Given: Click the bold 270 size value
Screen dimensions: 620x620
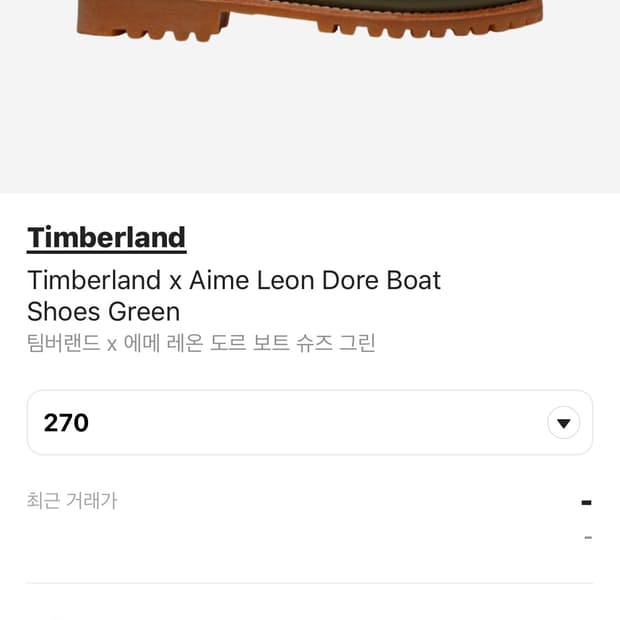Looking at the screenshot, I should pyautogui.click(x=66, y=423).
